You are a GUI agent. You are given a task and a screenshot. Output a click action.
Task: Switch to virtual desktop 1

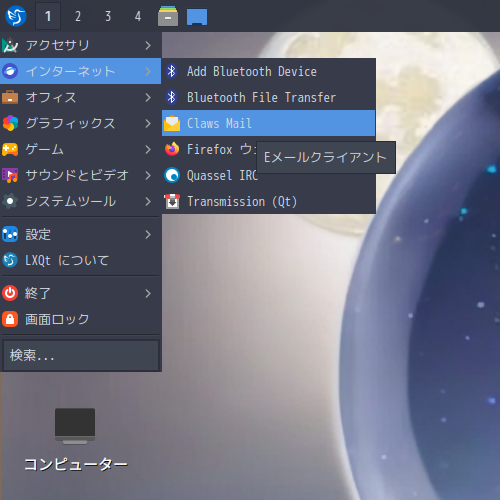coord(48,16)
